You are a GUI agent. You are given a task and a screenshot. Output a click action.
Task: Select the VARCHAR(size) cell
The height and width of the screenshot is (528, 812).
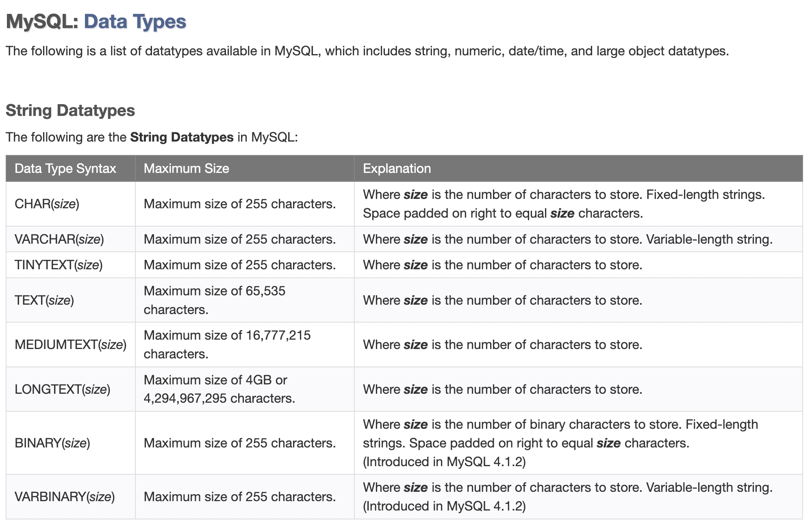(70, 239)
